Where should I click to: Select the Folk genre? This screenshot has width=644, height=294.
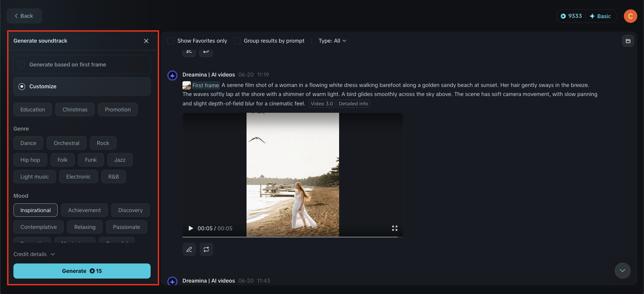tap(62, 160)
